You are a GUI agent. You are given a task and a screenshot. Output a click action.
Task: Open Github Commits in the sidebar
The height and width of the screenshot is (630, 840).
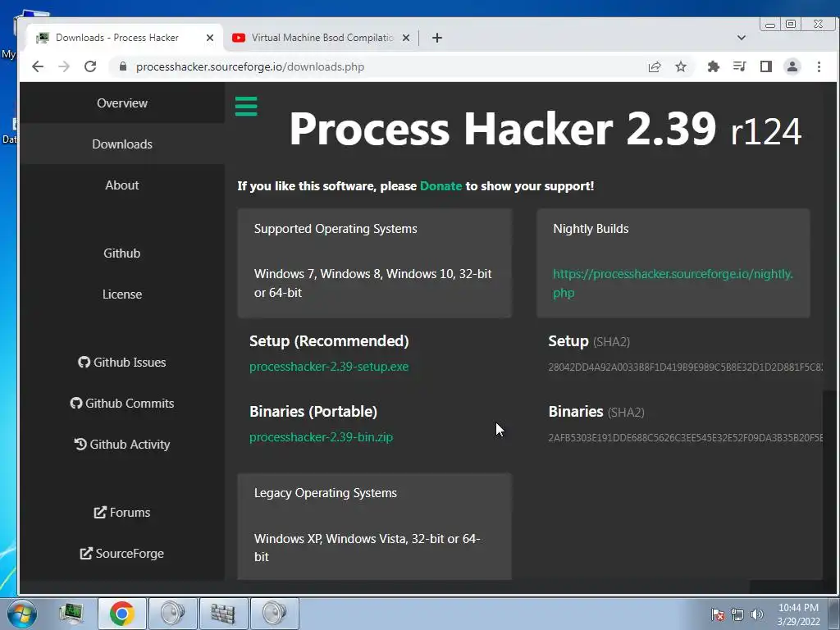(122, 404)
